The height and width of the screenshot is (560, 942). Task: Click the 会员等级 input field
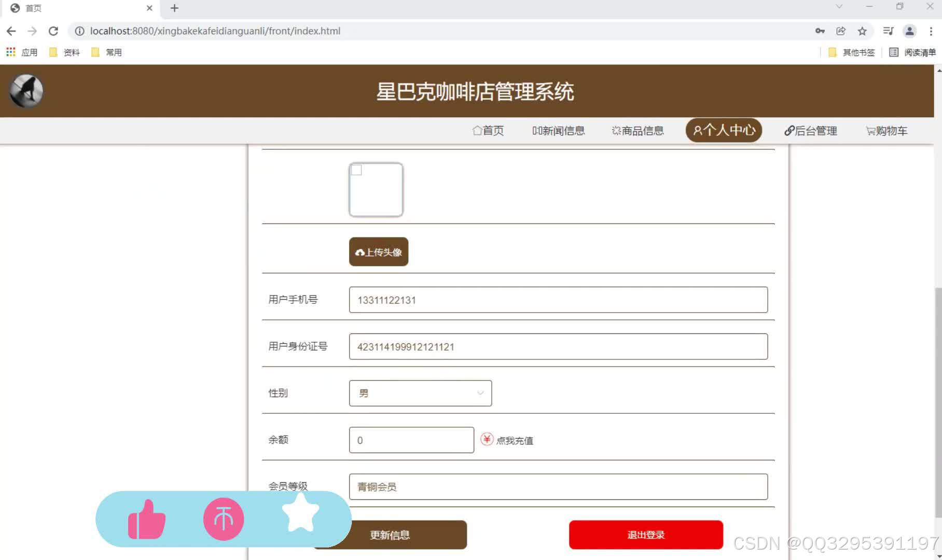[558, 486]
